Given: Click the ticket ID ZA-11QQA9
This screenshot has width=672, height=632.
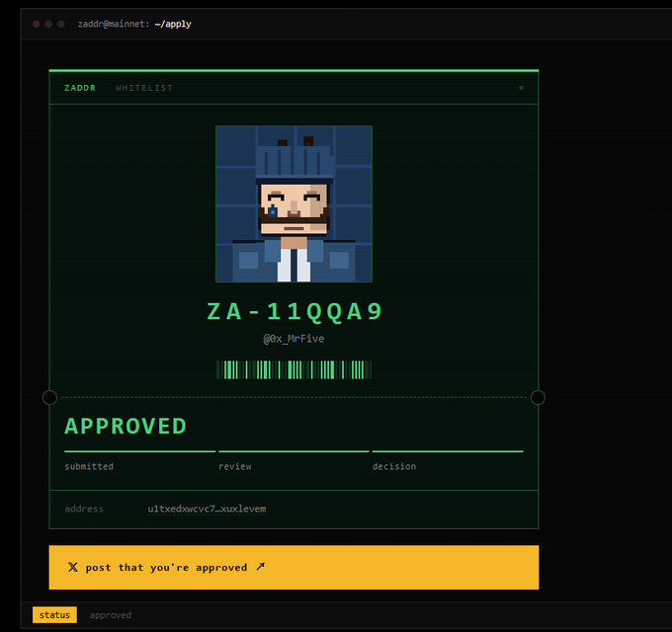Looking at the screenshot, I should coord(294,311).
